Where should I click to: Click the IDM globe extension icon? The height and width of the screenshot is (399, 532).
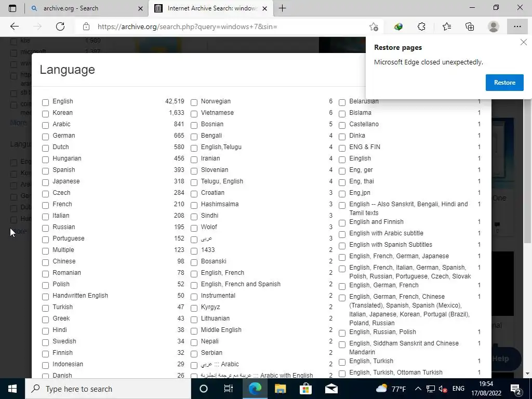point(398,26)
